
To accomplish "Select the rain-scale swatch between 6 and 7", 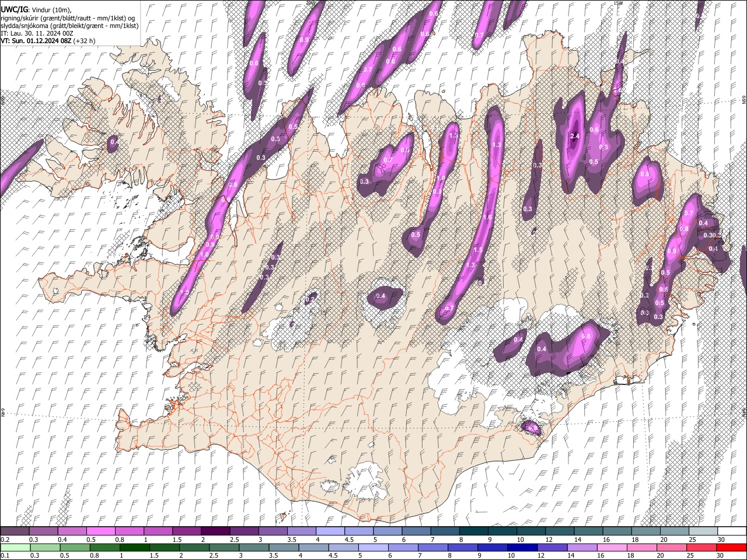I will [x=403, y=547].
